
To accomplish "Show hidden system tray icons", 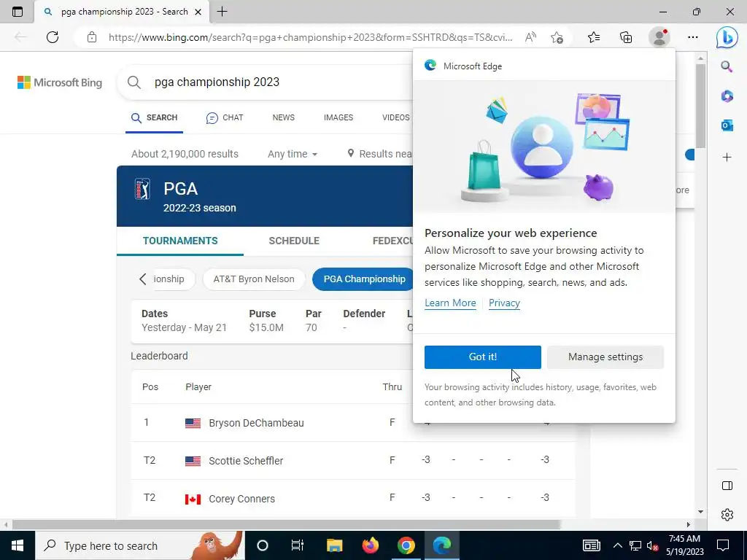I will tap(617, 545).
